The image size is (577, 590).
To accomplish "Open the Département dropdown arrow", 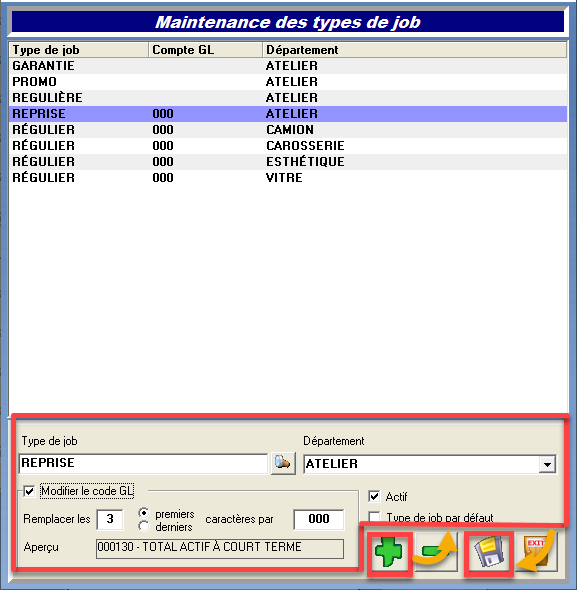I will (x=547, y=464).
